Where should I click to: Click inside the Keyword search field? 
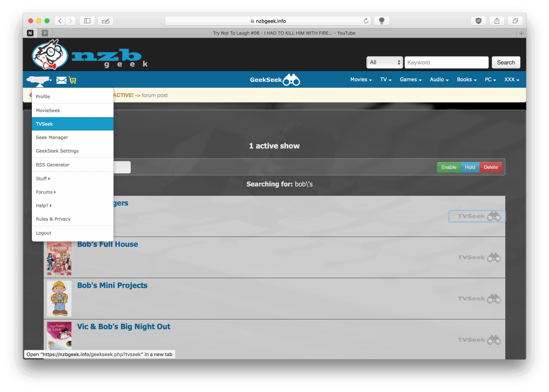446,62
